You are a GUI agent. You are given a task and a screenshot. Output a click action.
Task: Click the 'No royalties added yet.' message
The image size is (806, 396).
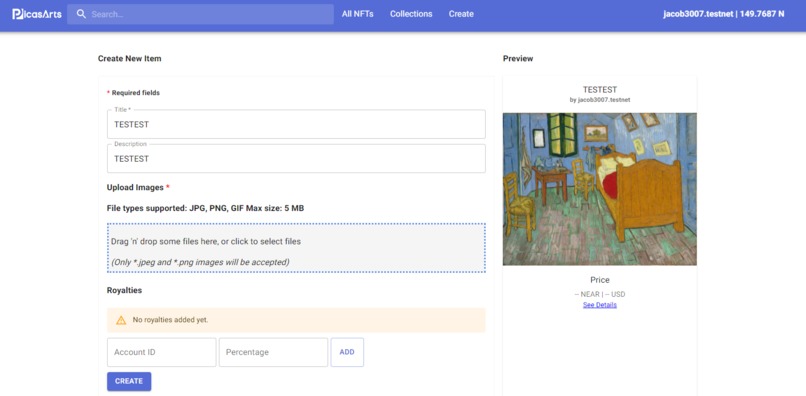coord(170,320)
